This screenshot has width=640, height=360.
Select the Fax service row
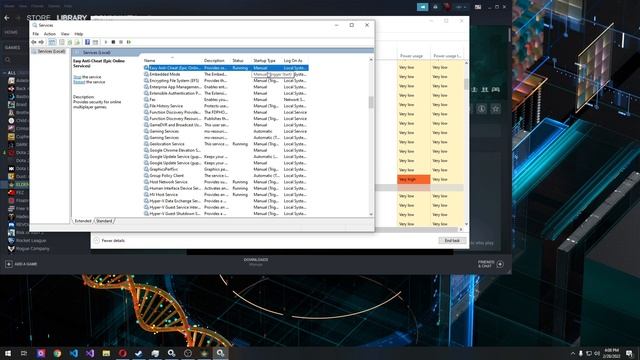pos(226,100)
